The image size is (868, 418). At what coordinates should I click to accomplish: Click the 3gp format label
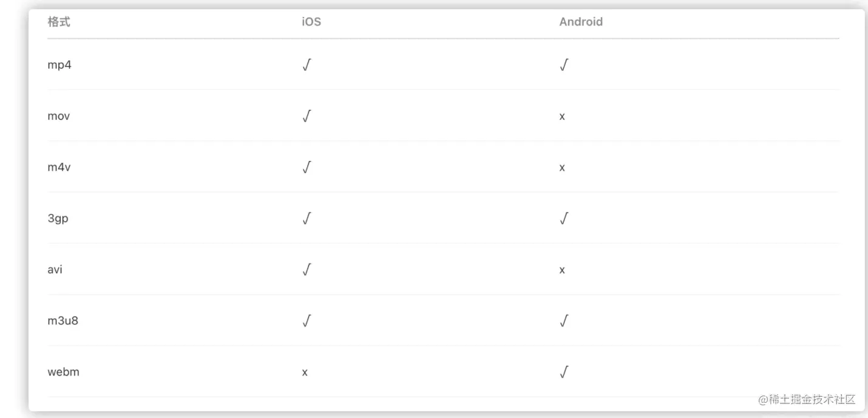pos(58,218)
